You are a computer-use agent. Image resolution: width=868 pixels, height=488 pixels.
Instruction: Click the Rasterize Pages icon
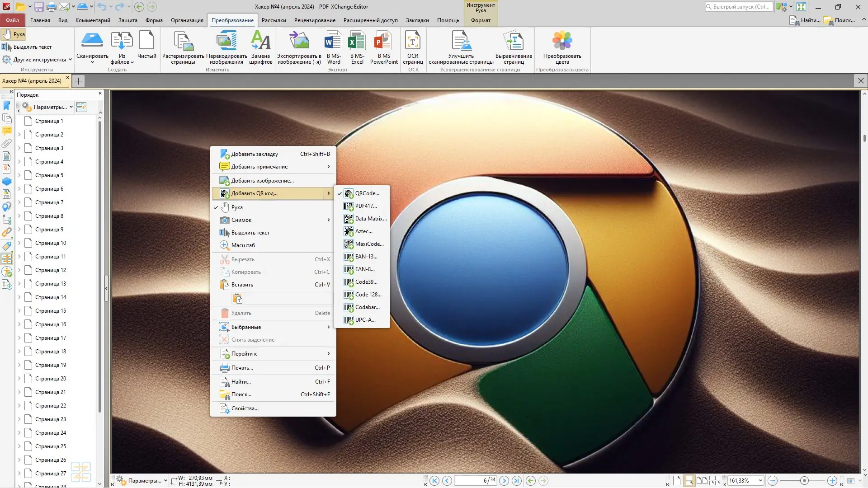[183, 47]
